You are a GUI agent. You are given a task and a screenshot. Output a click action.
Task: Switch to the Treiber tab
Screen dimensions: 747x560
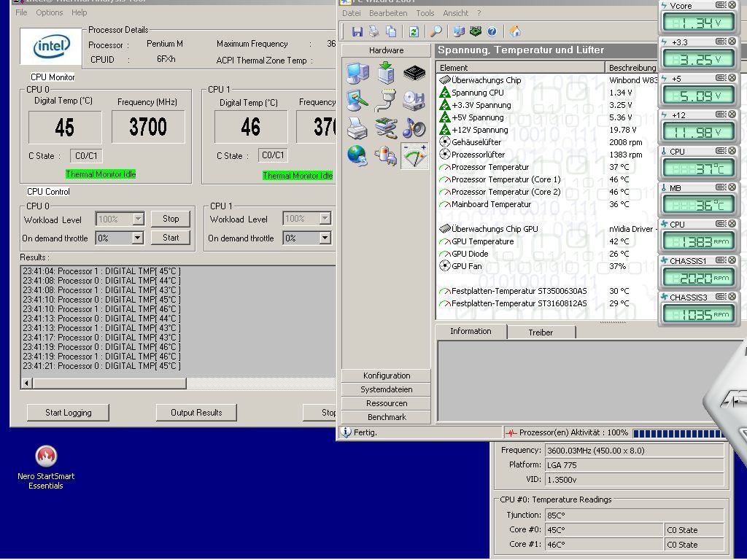pyautogui.click(x=541, y=332)
